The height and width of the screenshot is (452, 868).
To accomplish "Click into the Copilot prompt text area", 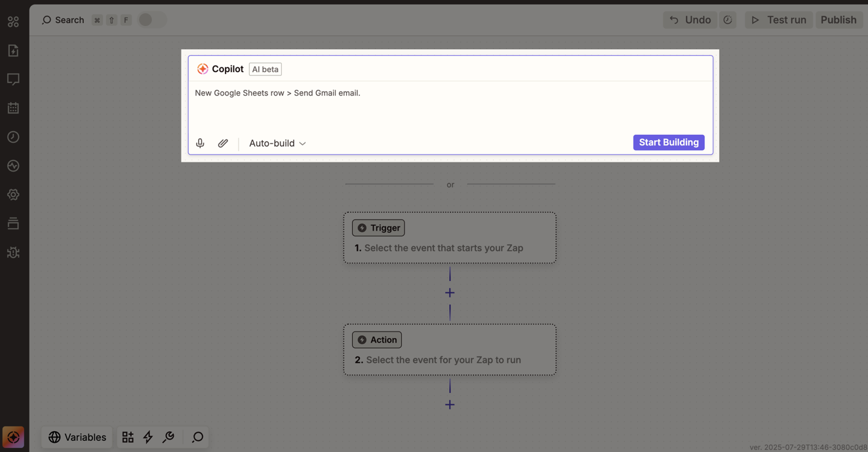I will tap(450, 107).
